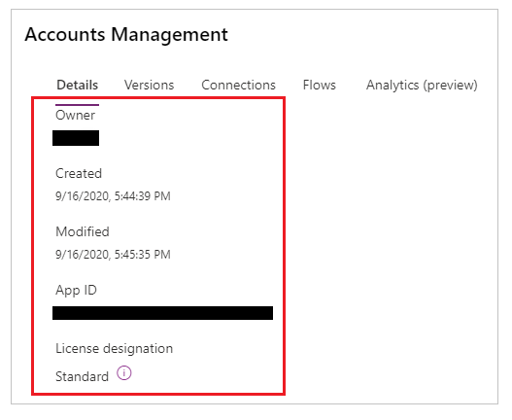Click the created date 9/16/2020, 5:44:39 PM
This screenshot has height=420, width=512.
113,196
